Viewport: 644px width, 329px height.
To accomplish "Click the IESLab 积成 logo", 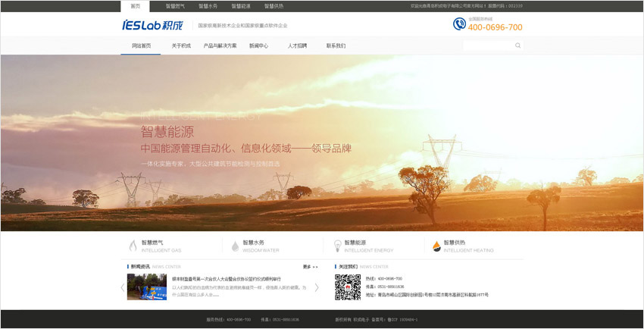I will click(152, 25).
